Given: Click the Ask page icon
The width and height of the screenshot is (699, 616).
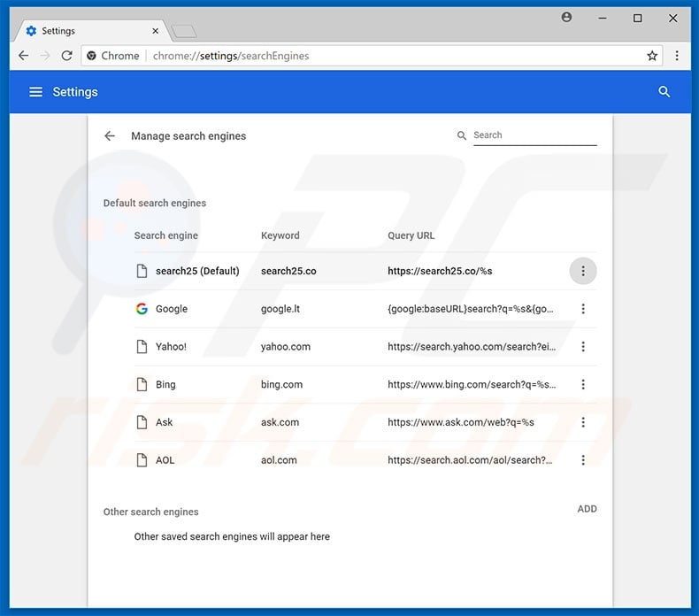Looking at the screenshot, I should coord(142,422).
